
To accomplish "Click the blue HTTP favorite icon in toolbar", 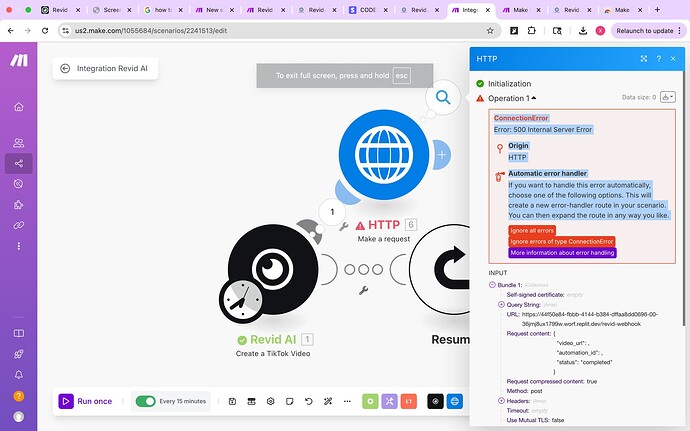I will tap(455, 401).
